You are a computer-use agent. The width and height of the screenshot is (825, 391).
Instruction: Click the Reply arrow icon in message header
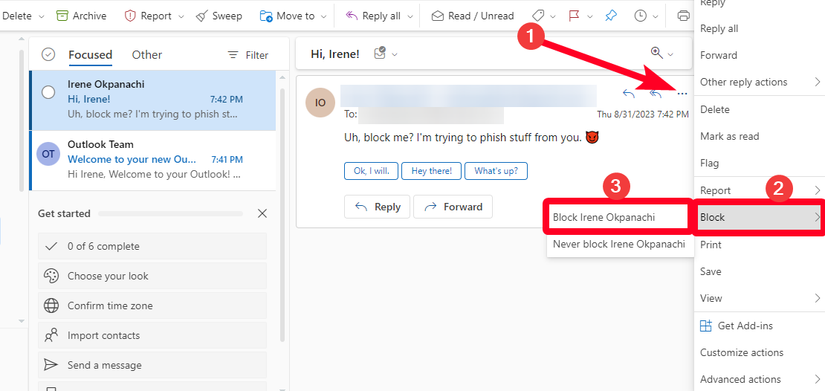(628, 94)
